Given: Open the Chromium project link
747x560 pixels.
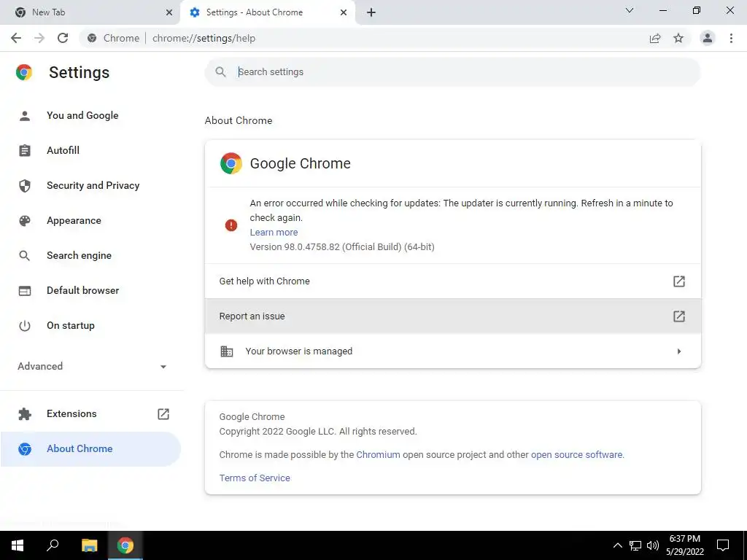Looking at the screenshot, I should coord(379,455).
